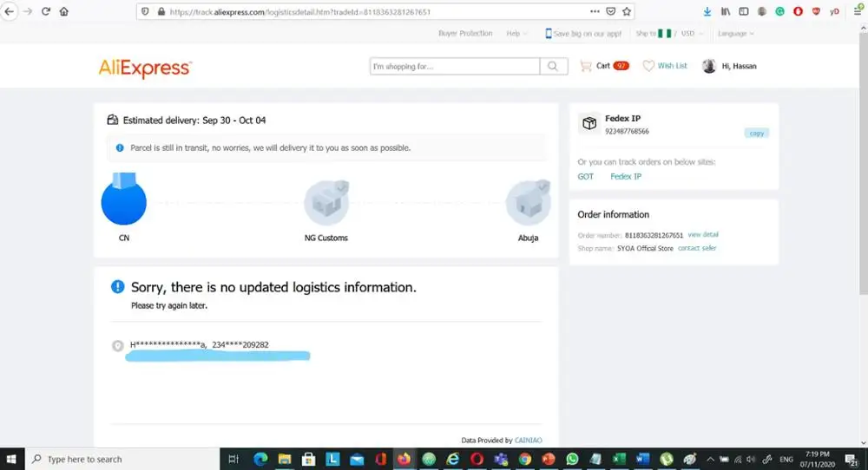Viewport: 868px width, 470px height.
Task: Open Google Chrome from the taskbar
Action: [x=525, y=459]
